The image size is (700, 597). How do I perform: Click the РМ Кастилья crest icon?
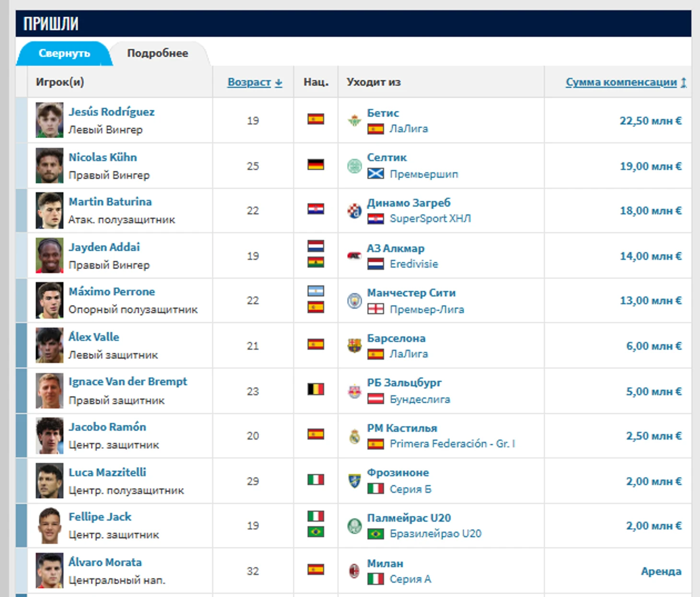[354, 436]
